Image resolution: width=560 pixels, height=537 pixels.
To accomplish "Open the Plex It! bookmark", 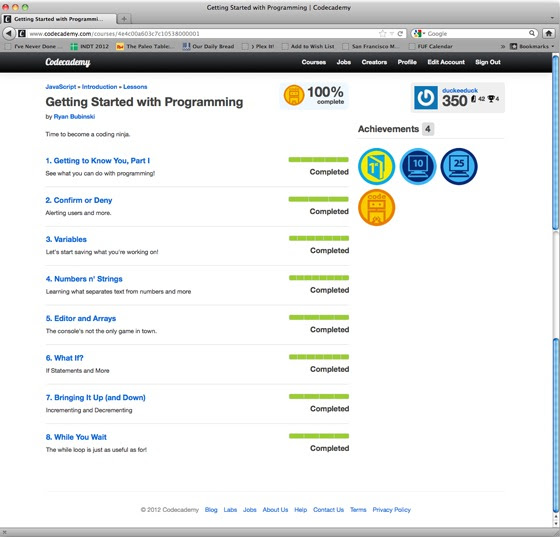I will (x=259, y=46).
